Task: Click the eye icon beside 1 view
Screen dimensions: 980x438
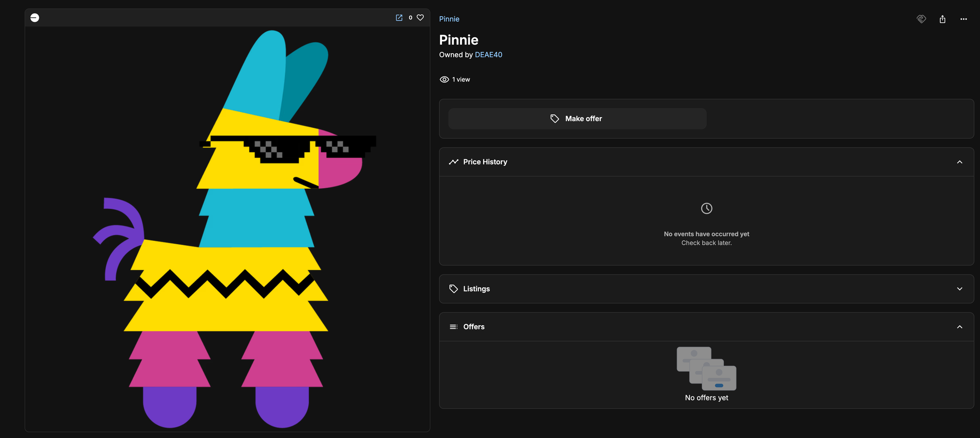Action: [x=444, y=79]
